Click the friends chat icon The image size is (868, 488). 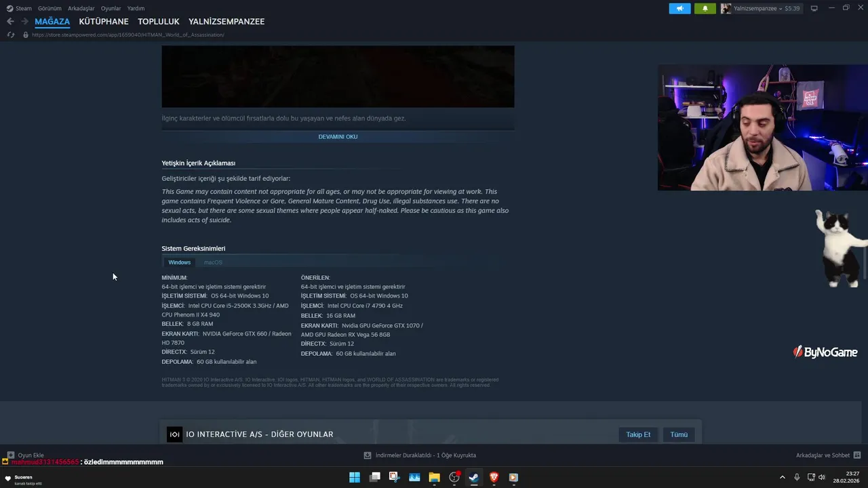[x=857, y=455]
